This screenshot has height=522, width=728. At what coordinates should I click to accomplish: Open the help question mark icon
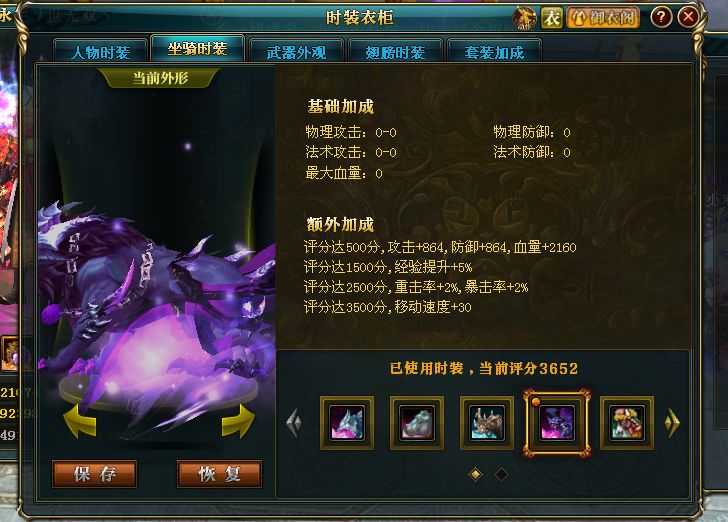(661, 18)
